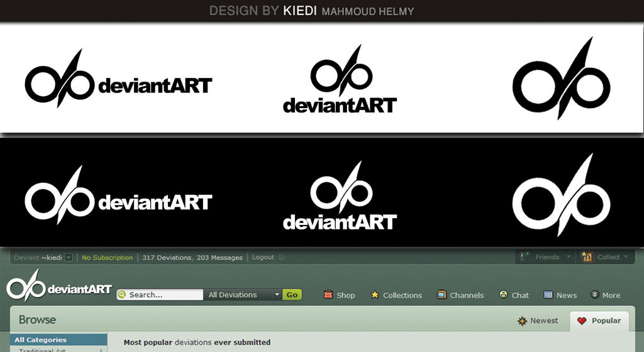Click the black horizontal deviantART logo on white
644x352 pixels.
pos(118,79)
